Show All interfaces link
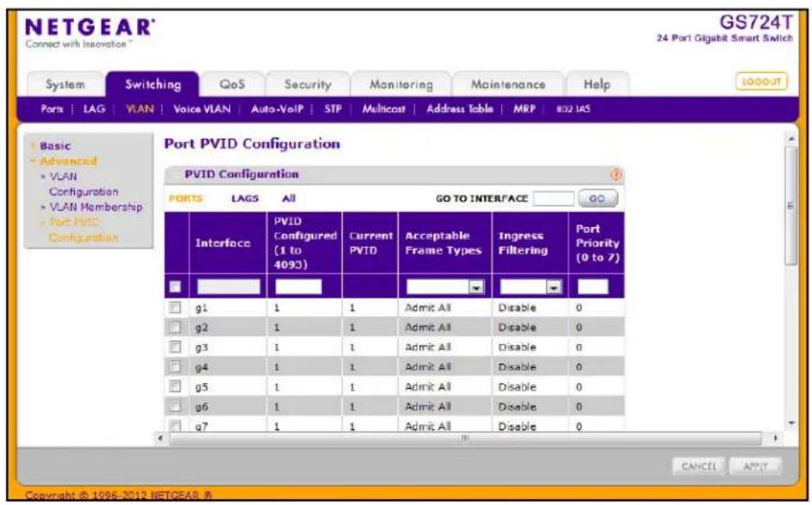 pyautogui.click(x=288, y=199)
